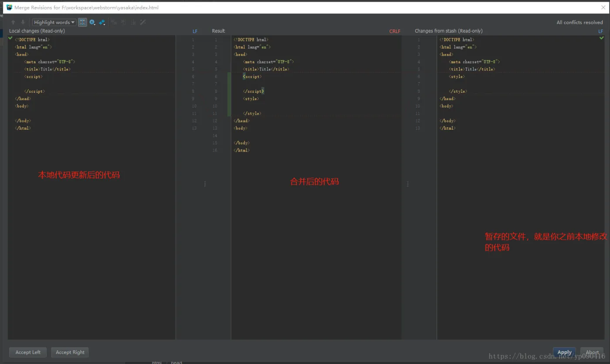The height and width of the screenshot is (364, 610).
Task: Open the gear settings menu
Action: (x=92, y=22)
